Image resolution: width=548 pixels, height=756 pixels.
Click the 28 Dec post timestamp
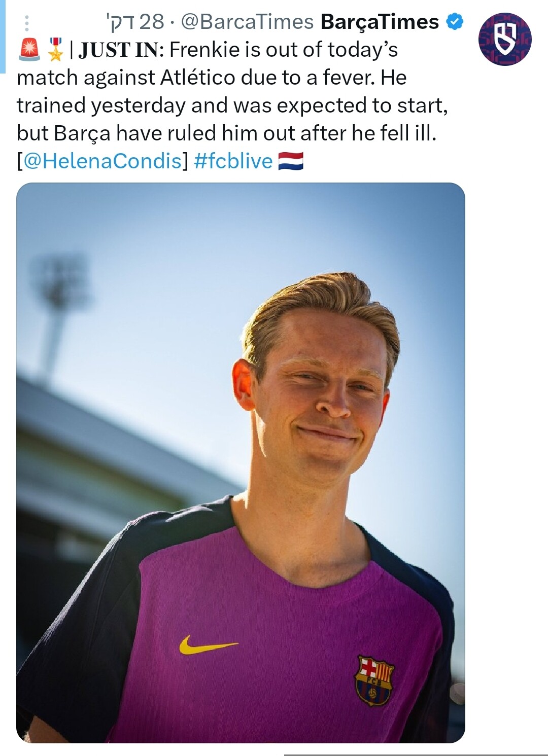click(x=135, y=22)
